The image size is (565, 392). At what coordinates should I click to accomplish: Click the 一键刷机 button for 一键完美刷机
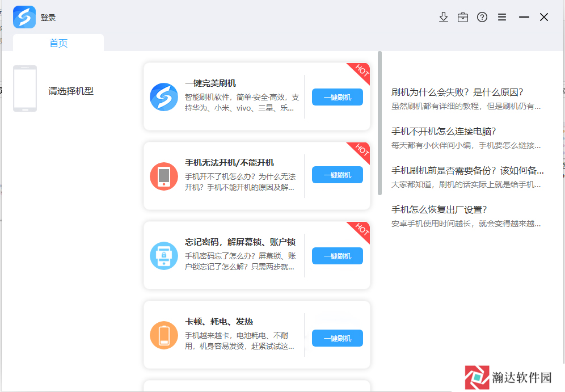click(338, 97)
